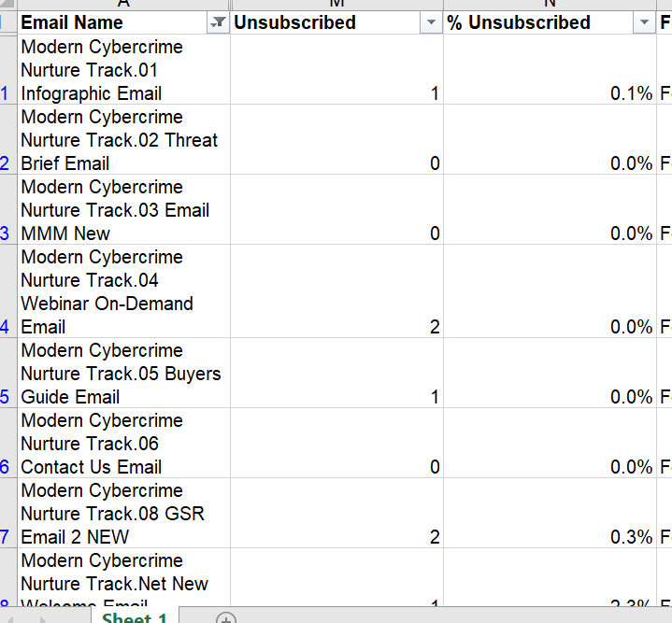Select 0.1% cell for Infographic Email
Screen dimensions: 672x623
pyautogui.click(x=550, y=69)
